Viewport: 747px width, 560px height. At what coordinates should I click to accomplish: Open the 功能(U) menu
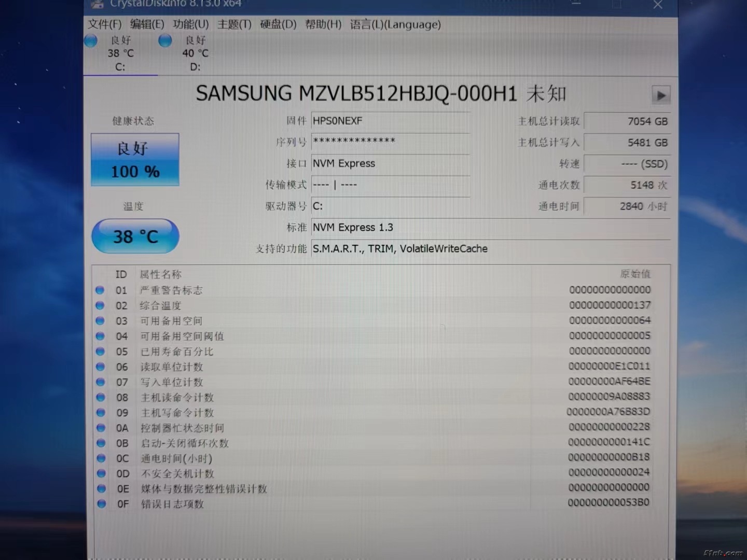pyautogui.click(x=190, y=24)
